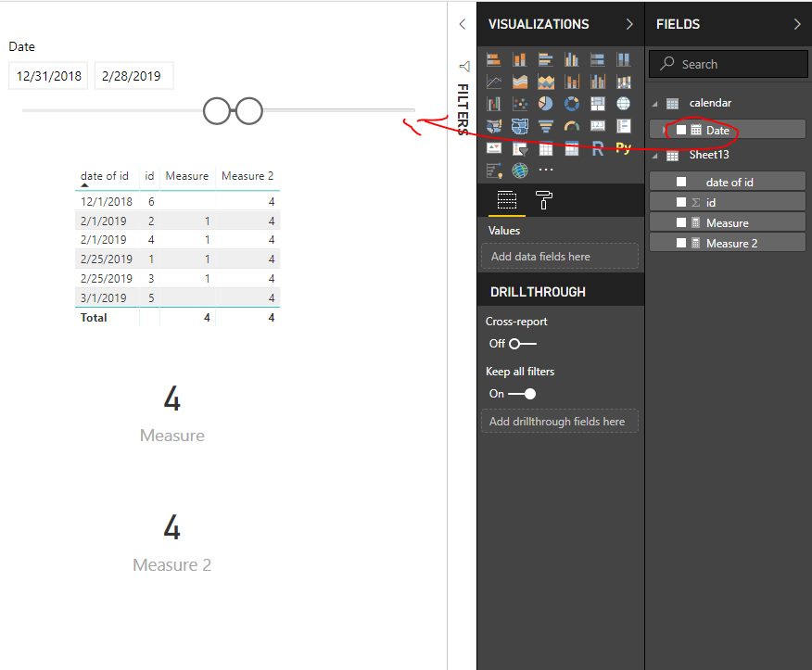Open more custom visuals ellipsis
The width and height of the screenshot is (812, 670).
coord(546,170)
